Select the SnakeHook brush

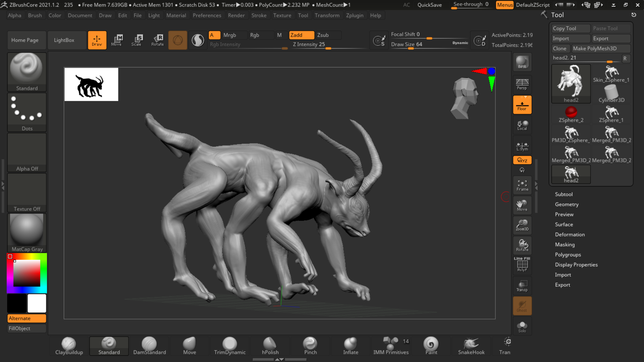[471, 346]
